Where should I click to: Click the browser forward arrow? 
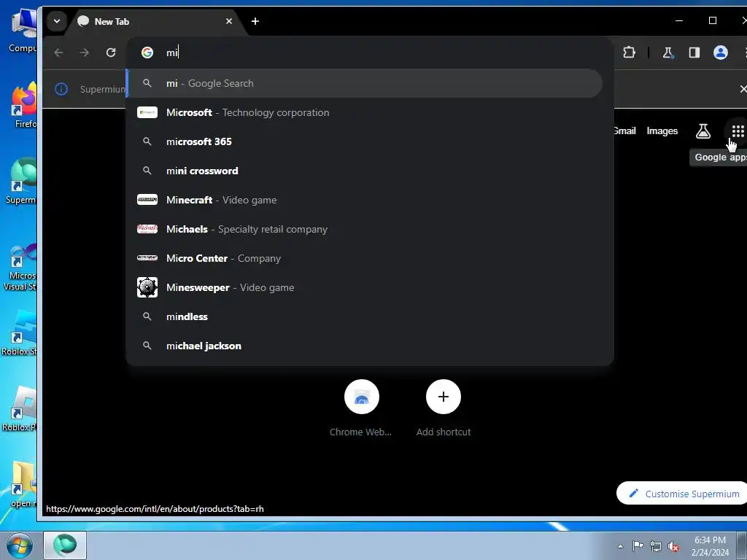pyautogui.click(x=85, y=52)
